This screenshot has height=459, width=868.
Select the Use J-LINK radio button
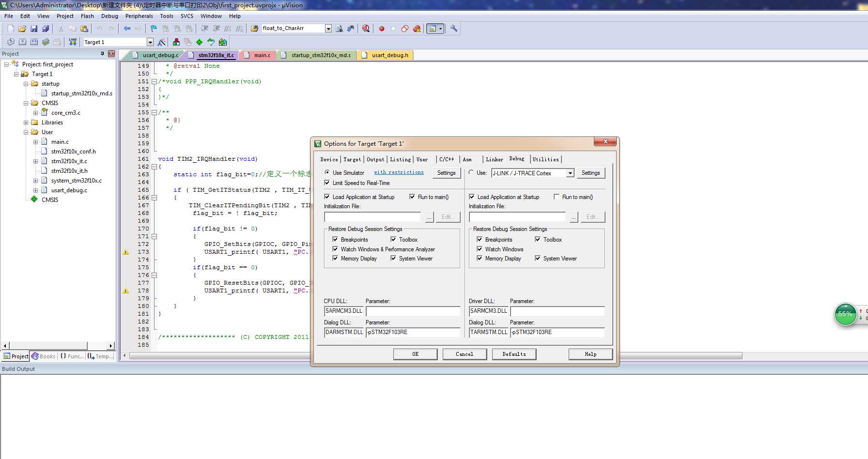point(471,172)
